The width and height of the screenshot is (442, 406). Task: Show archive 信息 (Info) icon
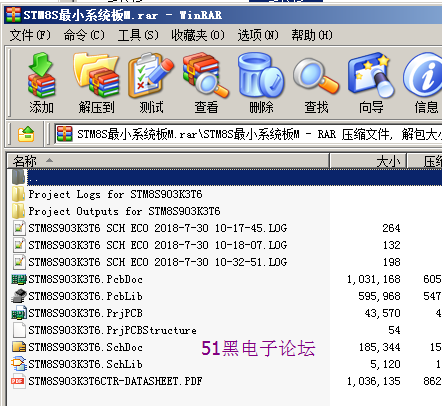coord(424,83)
